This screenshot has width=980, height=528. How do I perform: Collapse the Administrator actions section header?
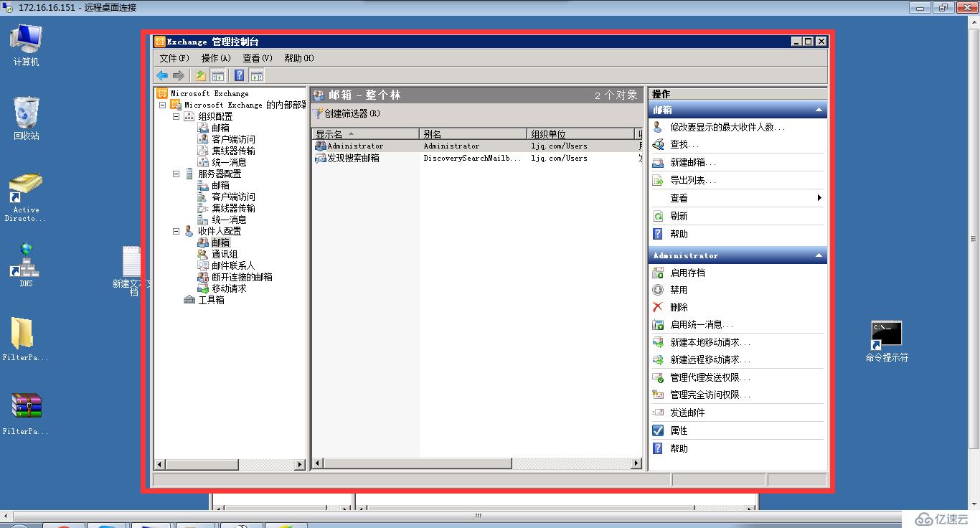tap(819, 255)
